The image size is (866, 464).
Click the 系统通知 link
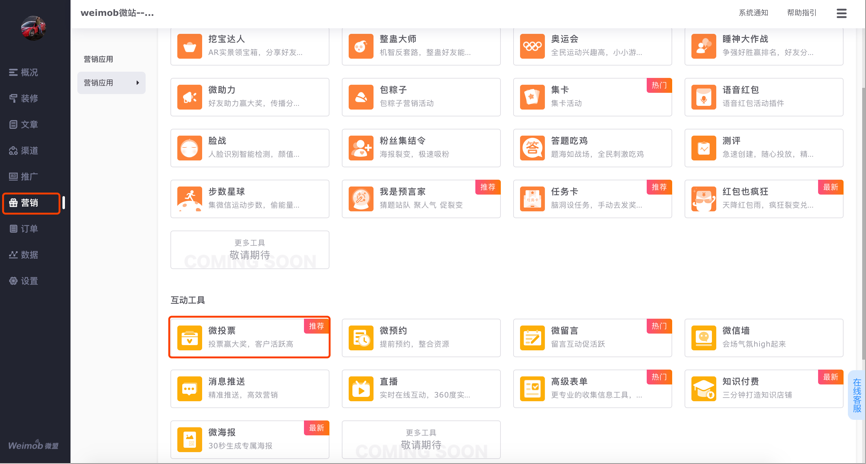click(753, 13)
